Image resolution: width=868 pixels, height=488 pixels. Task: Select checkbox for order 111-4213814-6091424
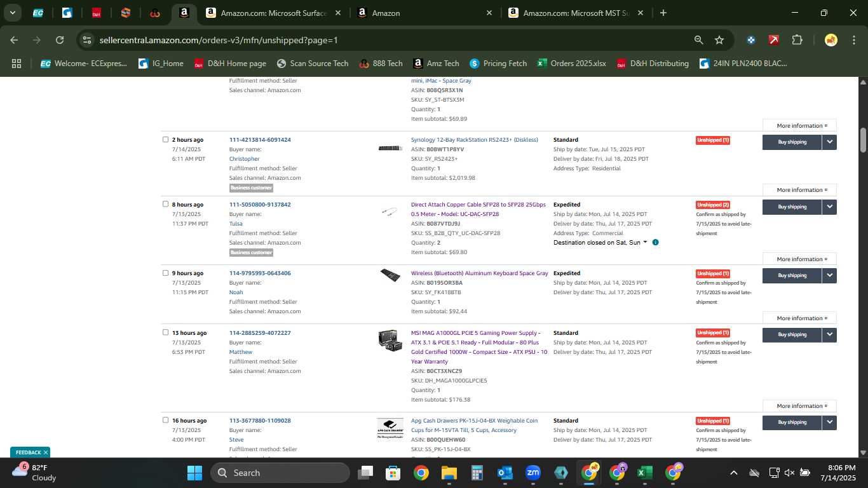click(165, 140)
